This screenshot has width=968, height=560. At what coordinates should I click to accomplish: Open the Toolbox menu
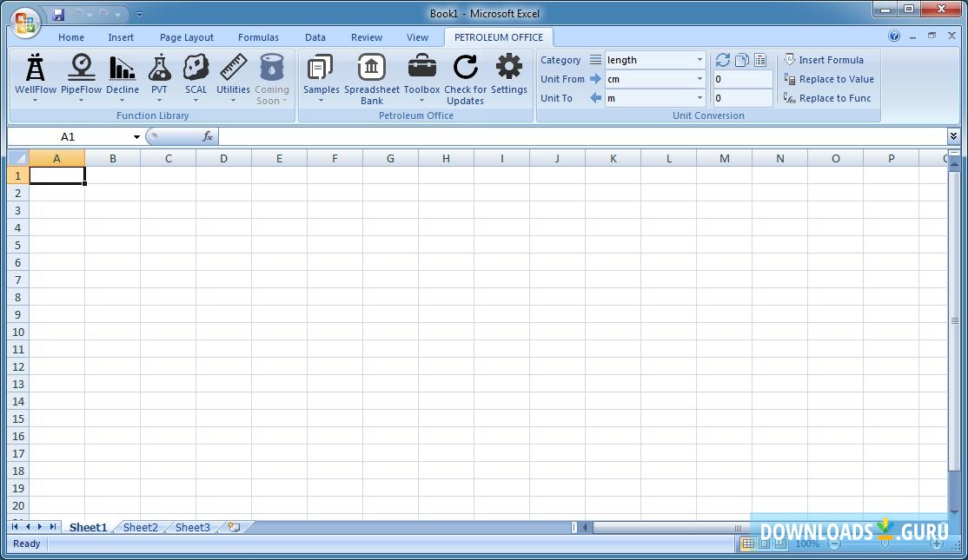point(421,78)
